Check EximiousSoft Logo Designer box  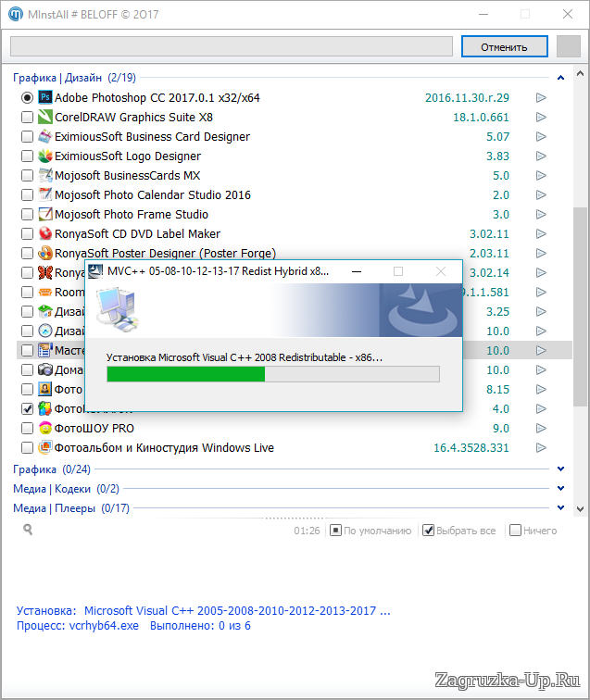[x=27, y=156]
